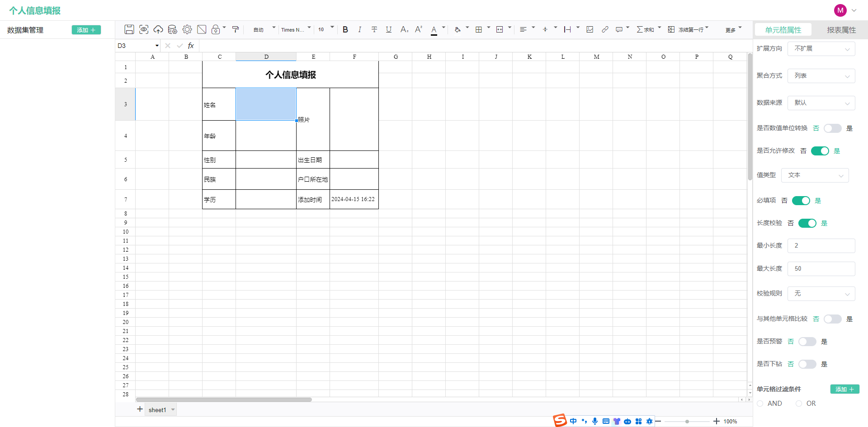Toggle 长度校验 switch
This screenshot has height=427, width=868.
point(807,223)
